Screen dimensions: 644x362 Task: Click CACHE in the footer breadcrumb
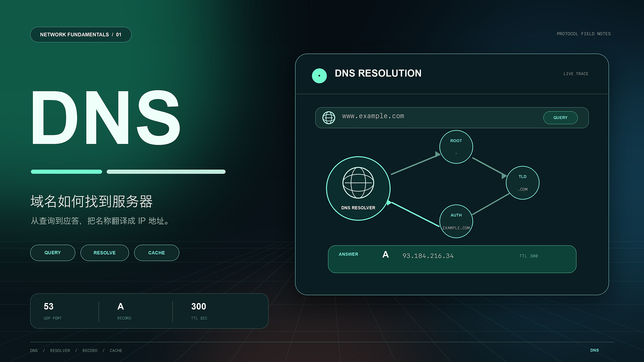tap(116, 350)
